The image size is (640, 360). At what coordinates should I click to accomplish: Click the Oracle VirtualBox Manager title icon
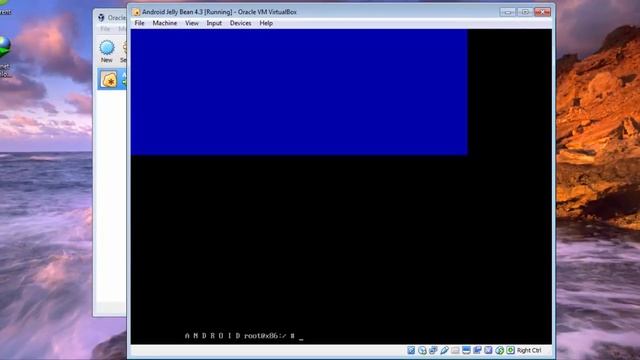[x=101, y=18]
